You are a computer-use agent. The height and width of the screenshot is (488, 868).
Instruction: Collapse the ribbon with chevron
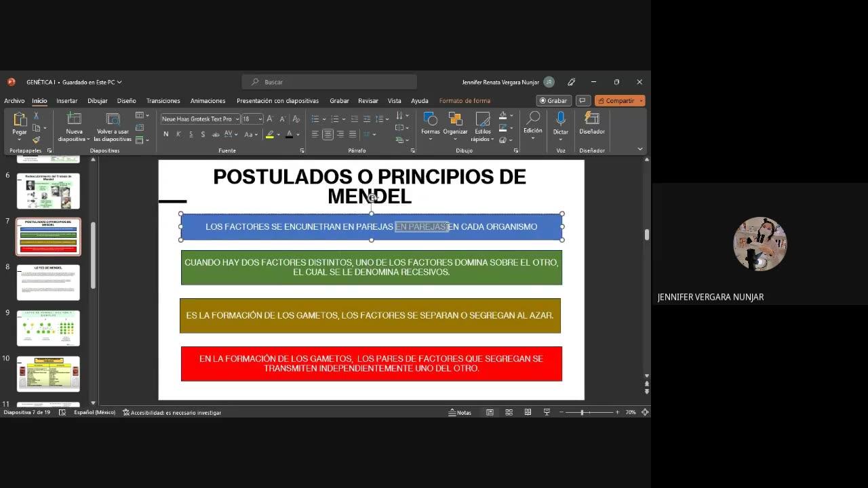pos(639,149)
